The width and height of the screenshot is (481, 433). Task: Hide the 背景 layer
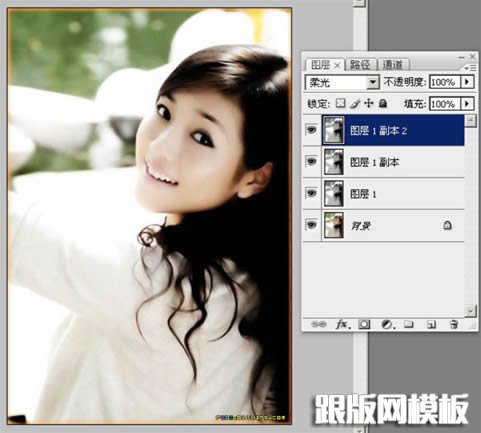click(x=311, y=225)
